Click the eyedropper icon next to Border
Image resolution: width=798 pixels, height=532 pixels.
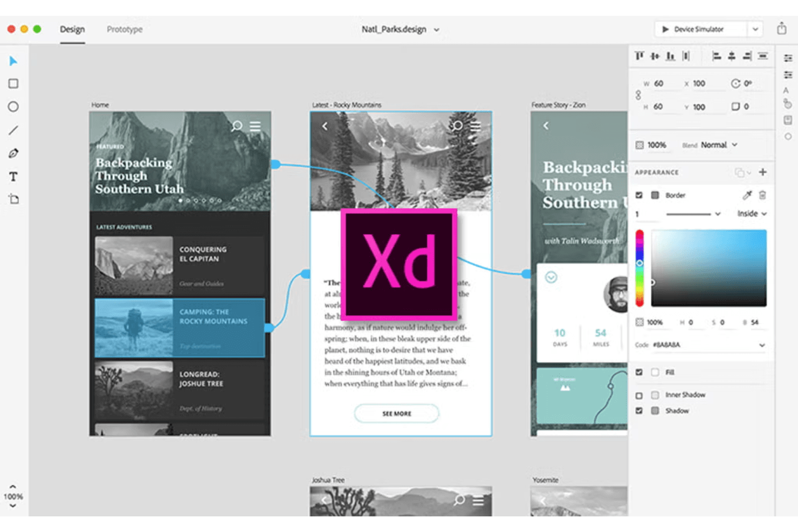747,195
